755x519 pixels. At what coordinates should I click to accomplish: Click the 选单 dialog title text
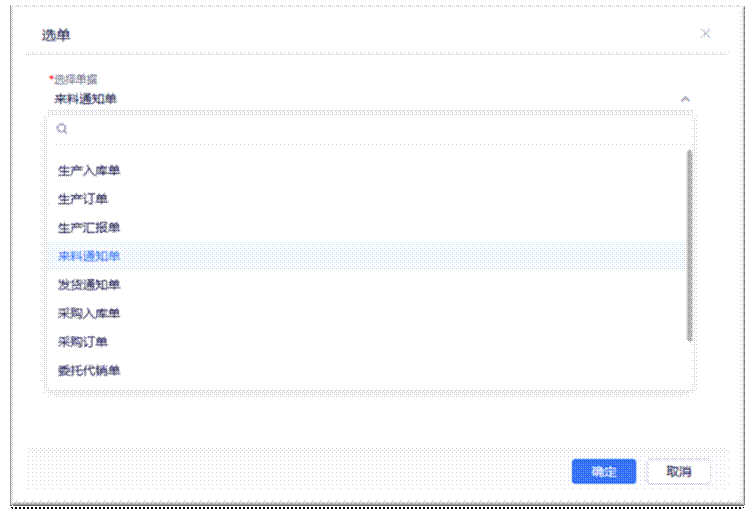[x=56, y=35]
